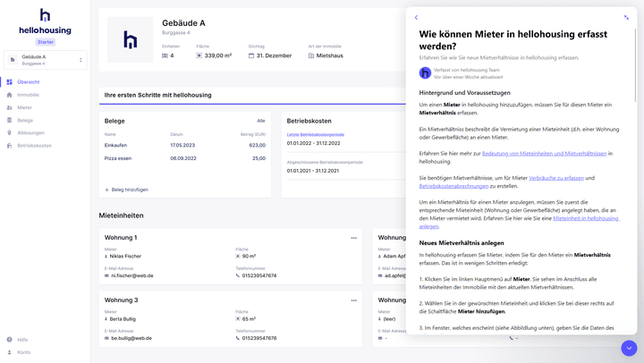Open the Letzte Betriebskostenperiode link
The height and width of the screenshot is (363, 644).
(315, 134)
